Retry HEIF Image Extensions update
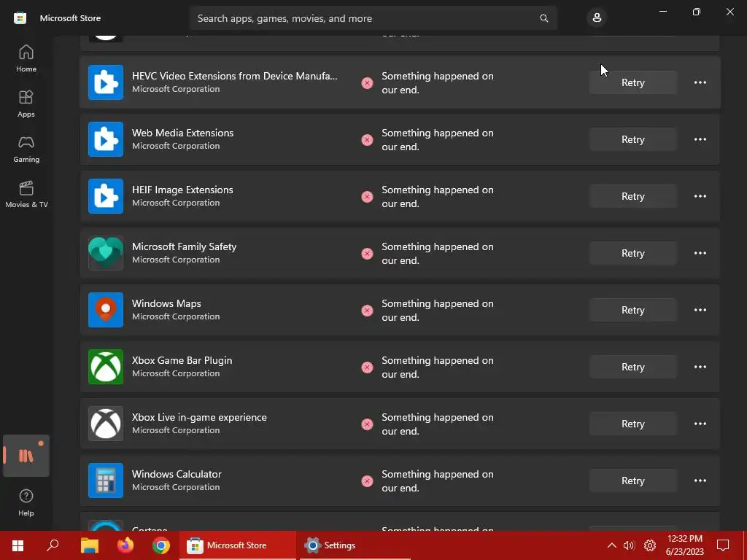Image resolution: width=747 pixels, height=560 pixels. (632, 196)
